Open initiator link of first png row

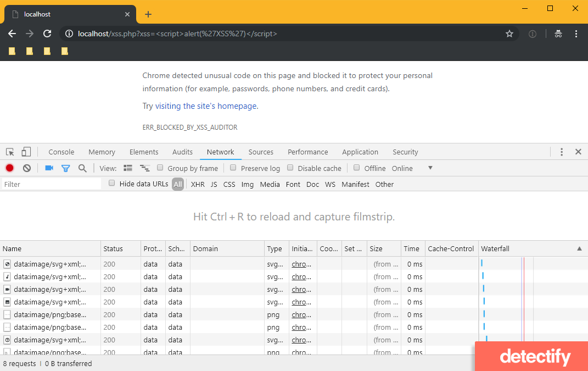[301, 315]
